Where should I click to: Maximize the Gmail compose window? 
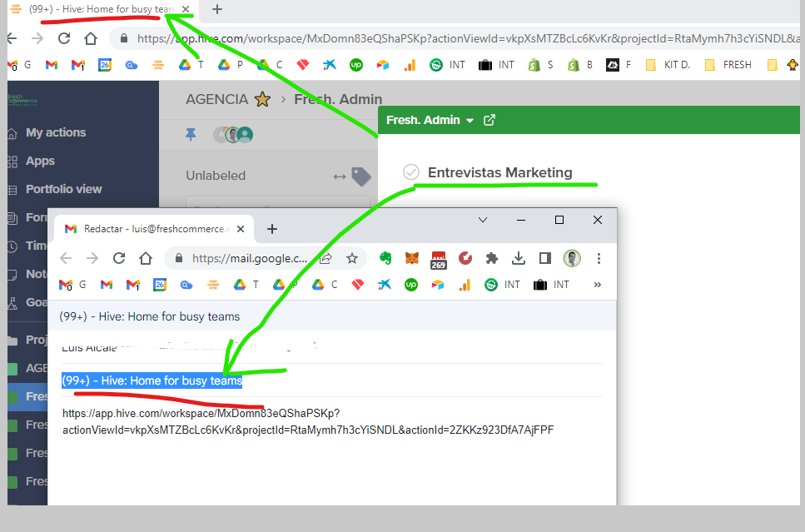tap(559, 220)
